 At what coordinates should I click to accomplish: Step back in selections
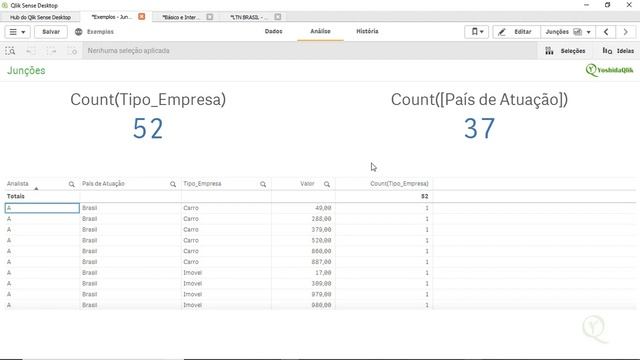coord(31,51)
